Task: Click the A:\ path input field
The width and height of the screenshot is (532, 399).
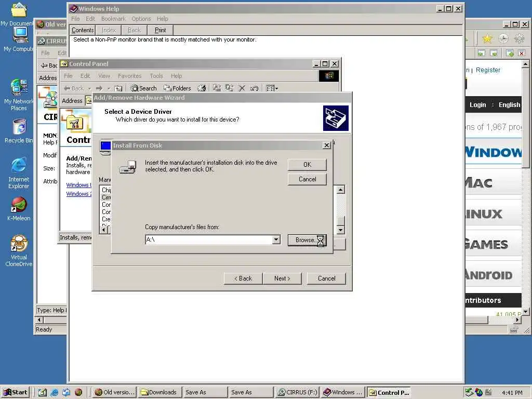Action: (x=209, y=240)
